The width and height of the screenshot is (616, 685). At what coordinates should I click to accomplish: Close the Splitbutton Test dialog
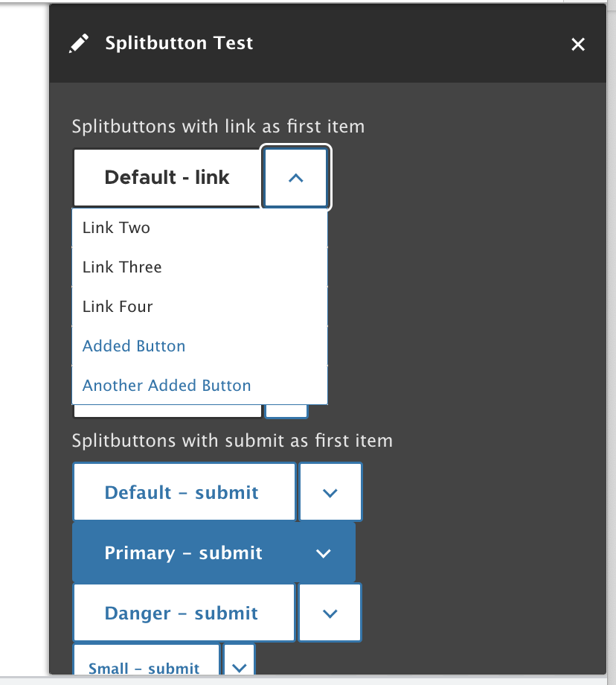[x=578, y=45]
